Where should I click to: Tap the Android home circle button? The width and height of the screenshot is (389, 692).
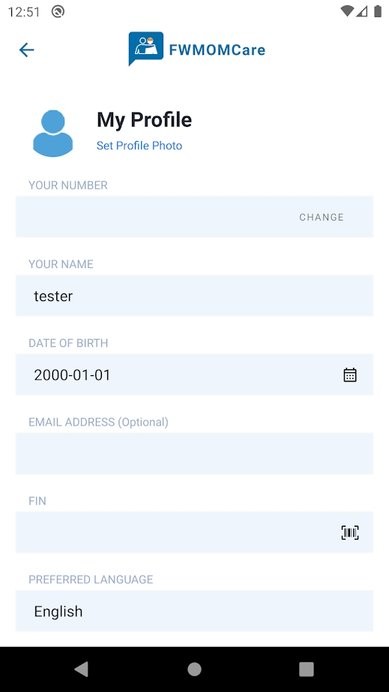[x=194, y=669]
